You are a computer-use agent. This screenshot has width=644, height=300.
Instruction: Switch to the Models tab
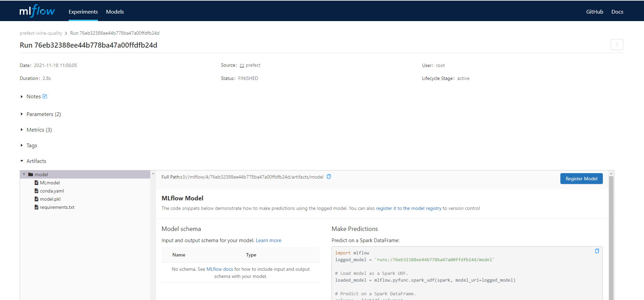point(115,12)
